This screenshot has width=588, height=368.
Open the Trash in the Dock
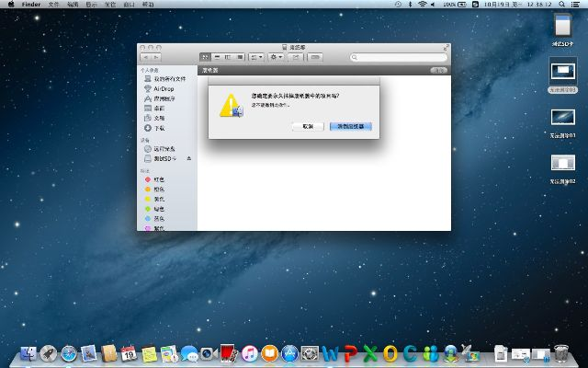(x=561, y=353)
